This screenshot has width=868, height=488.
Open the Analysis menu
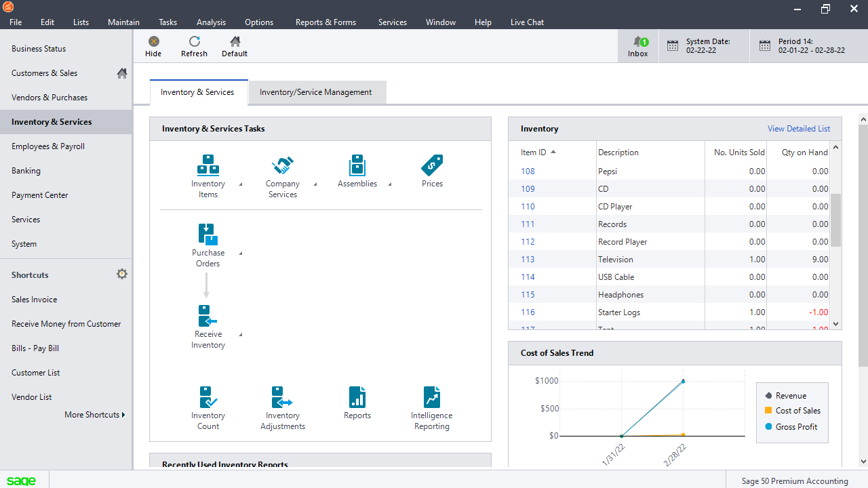coord(211,22)
